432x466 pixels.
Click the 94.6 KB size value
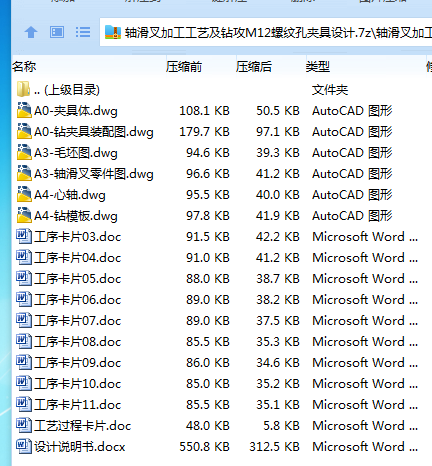click(x=208, y=153)
